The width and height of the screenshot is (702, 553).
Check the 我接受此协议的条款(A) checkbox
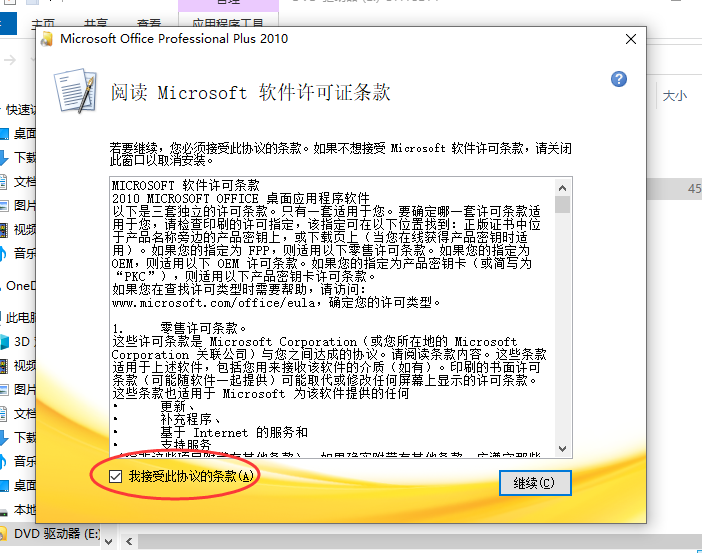coord(116,476)
